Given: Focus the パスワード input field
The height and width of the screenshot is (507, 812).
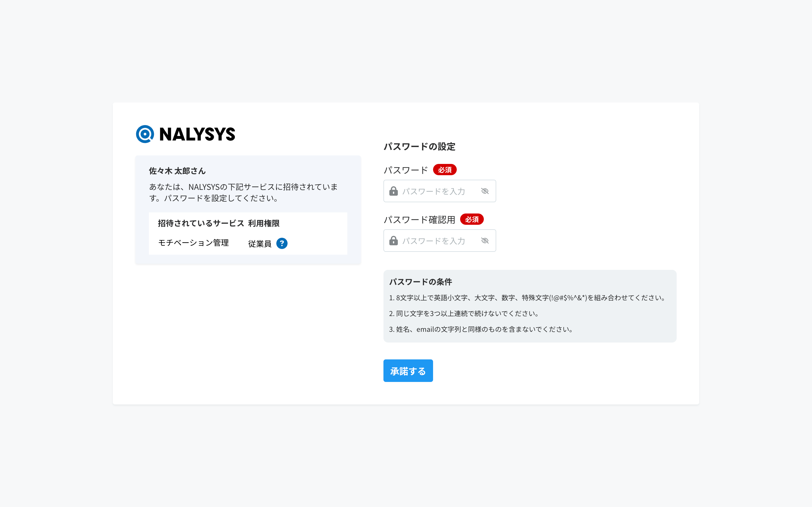Looking at the screenshot, I should [436, 191].
